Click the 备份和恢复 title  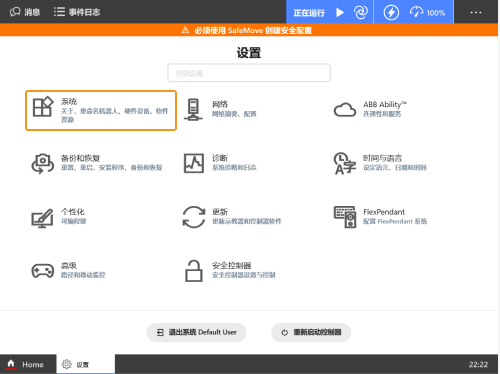[80, 158]
